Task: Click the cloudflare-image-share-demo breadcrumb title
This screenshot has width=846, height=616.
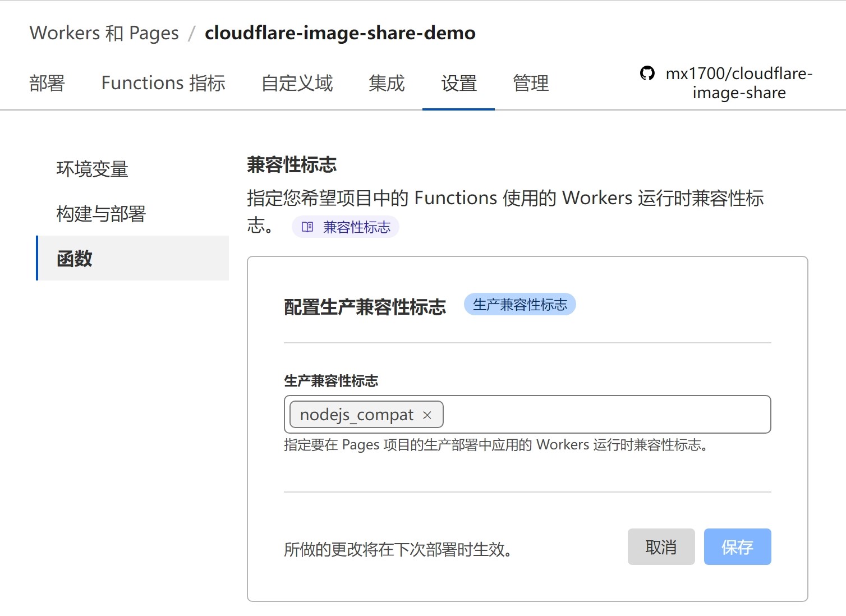Action: tap(339, 33)
